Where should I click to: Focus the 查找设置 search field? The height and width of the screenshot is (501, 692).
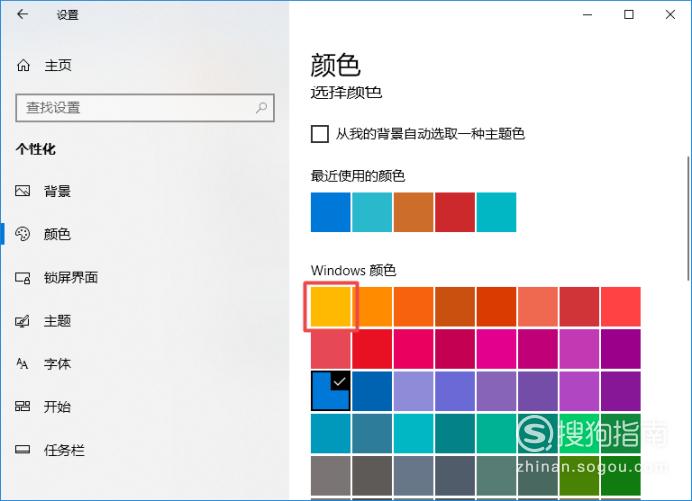pos(145,108)
